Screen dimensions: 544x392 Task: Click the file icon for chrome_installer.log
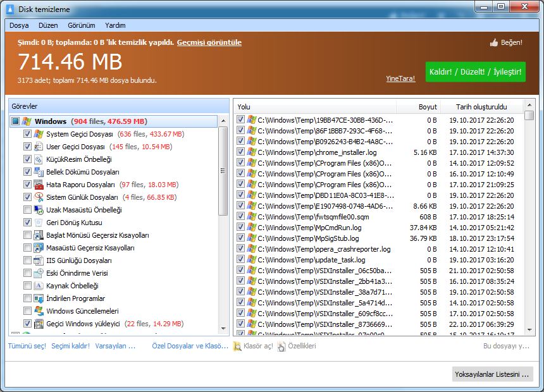252,152
